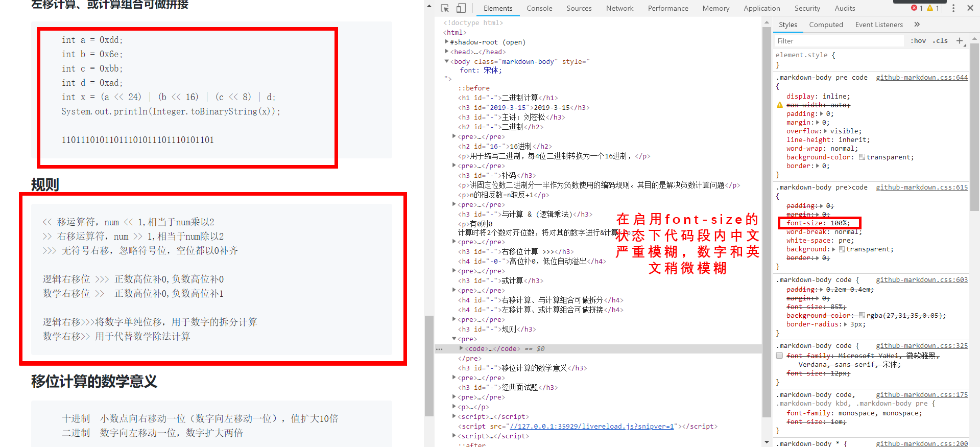Collapse the body markdown-body node
This screenshot has height=447, width=980.
click(446, 61)
